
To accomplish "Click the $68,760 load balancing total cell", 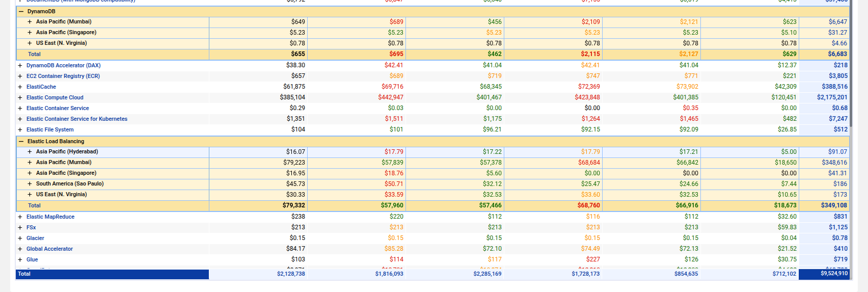I will (588, 205).
